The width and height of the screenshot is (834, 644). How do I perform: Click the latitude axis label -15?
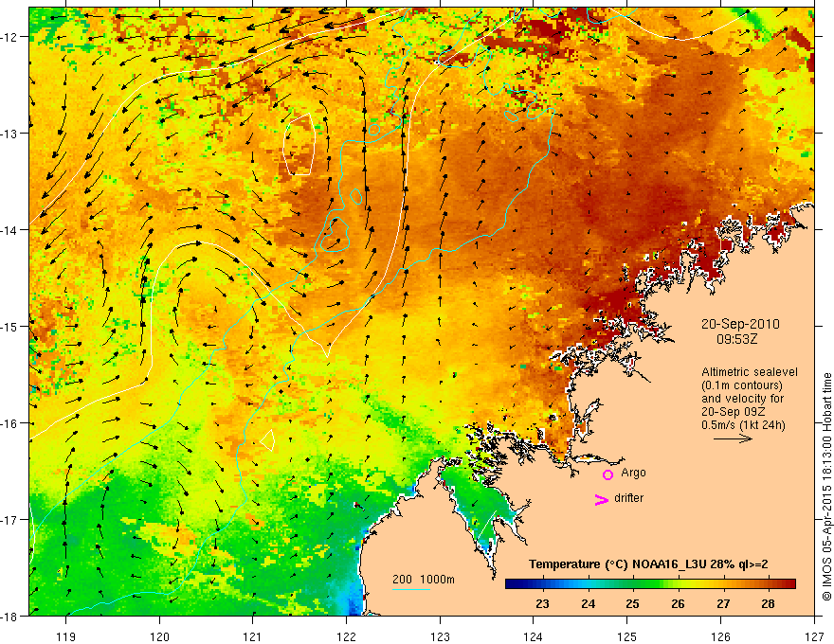[x=10, y=326]
